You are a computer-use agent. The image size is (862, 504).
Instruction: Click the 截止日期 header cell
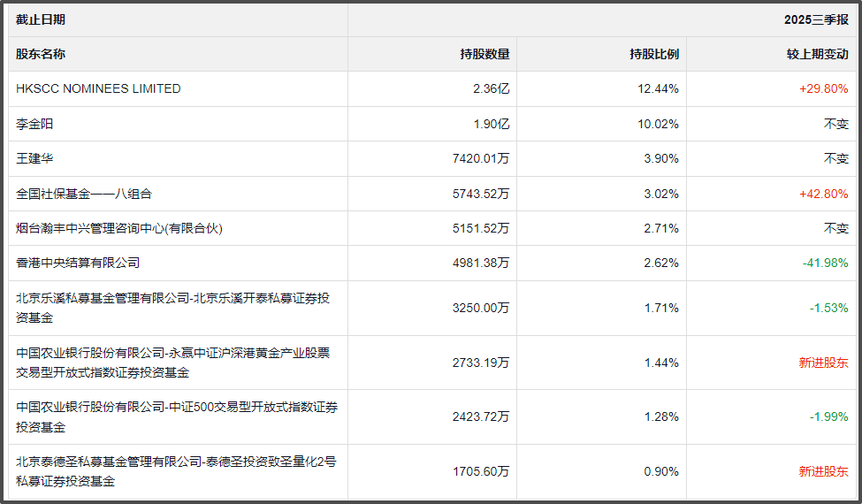[x=41, y=19]
